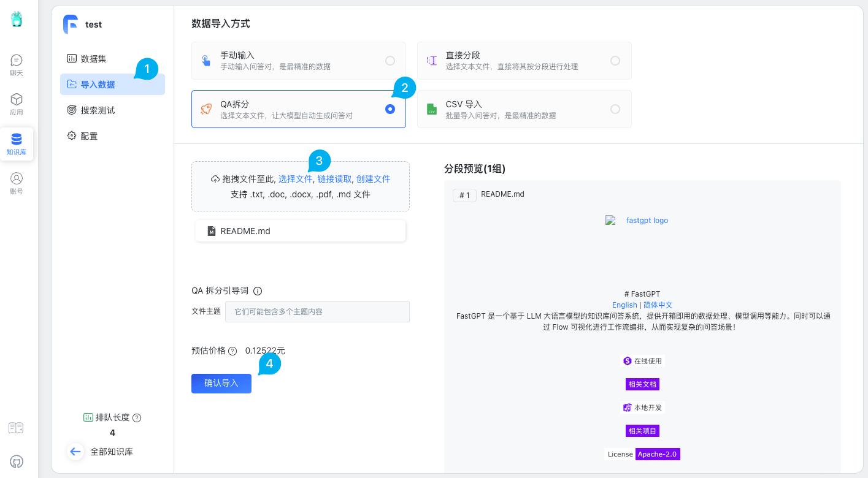Image resolution: width=868 pixels, height=478 pixels.
Task: Click the 确认导入 confirm import button
Action: [x=221, y=383]
